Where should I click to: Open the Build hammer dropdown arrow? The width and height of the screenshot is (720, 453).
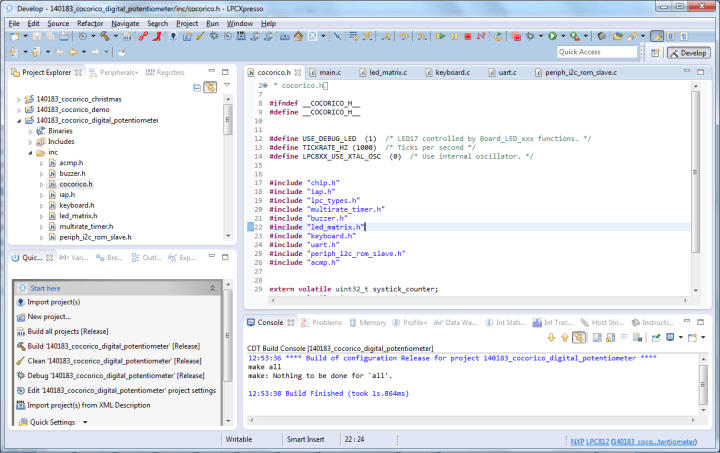(116, 36)
